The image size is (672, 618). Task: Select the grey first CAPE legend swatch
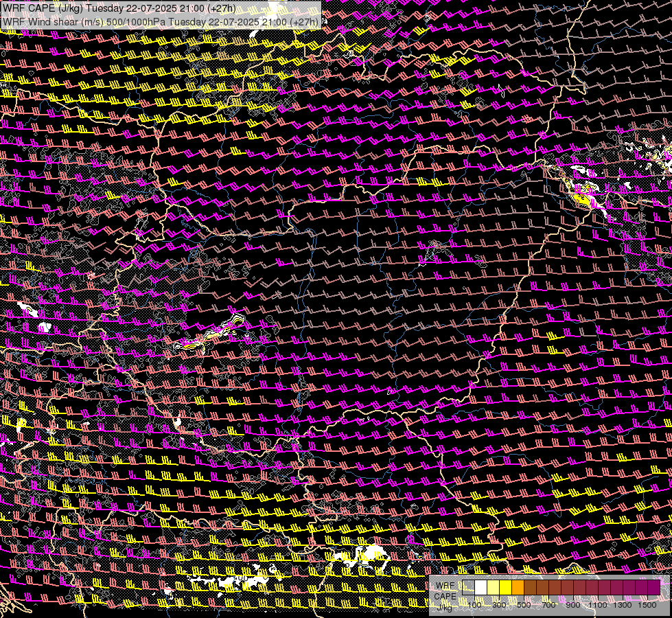[468, 587]
